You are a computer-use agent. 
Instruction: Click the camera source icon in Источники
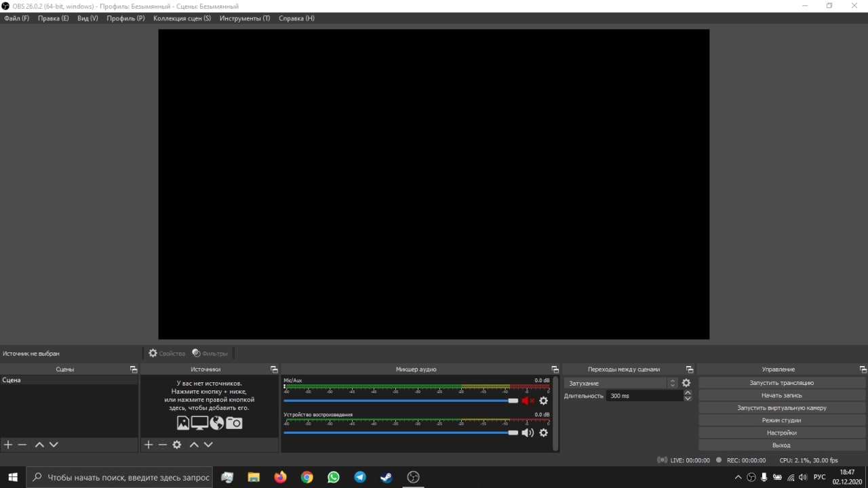click(x=234, y=423)
